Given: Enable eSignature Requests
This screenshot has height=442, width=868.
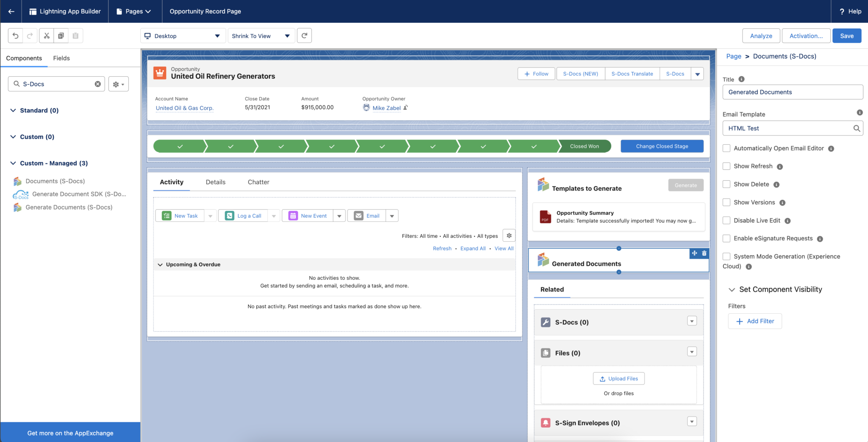Looking at the screenshot, I should tap(726, 238).
